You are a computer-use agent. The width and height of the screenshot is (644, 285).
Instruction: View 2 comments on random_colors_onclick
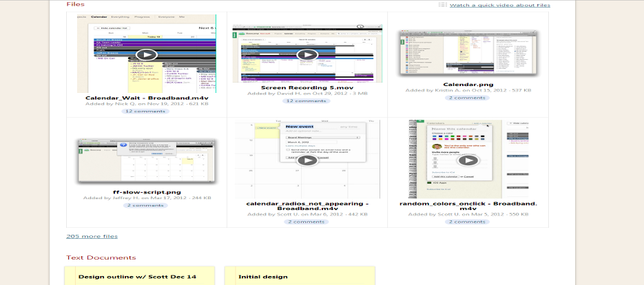pyautogui.click(x=466, y=222)
